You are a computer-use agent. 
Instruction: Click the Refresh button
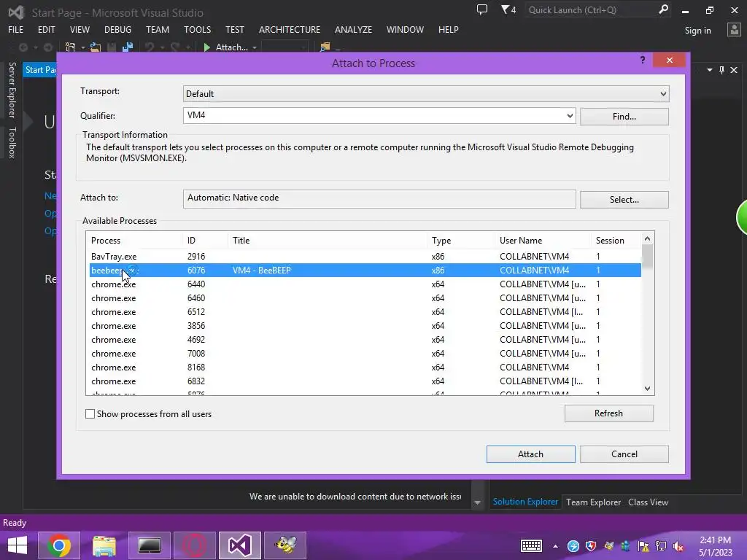608,413
